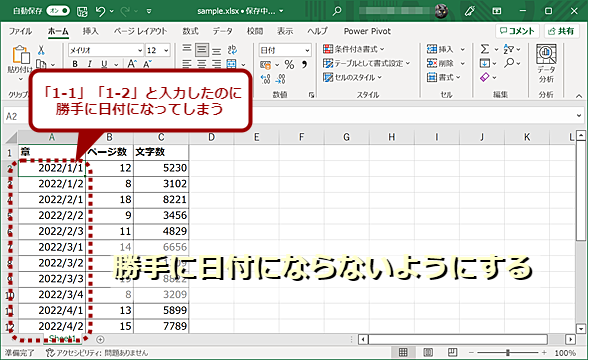Click the Clear eraser icon
589x361 pixels.
click(485, 77)
